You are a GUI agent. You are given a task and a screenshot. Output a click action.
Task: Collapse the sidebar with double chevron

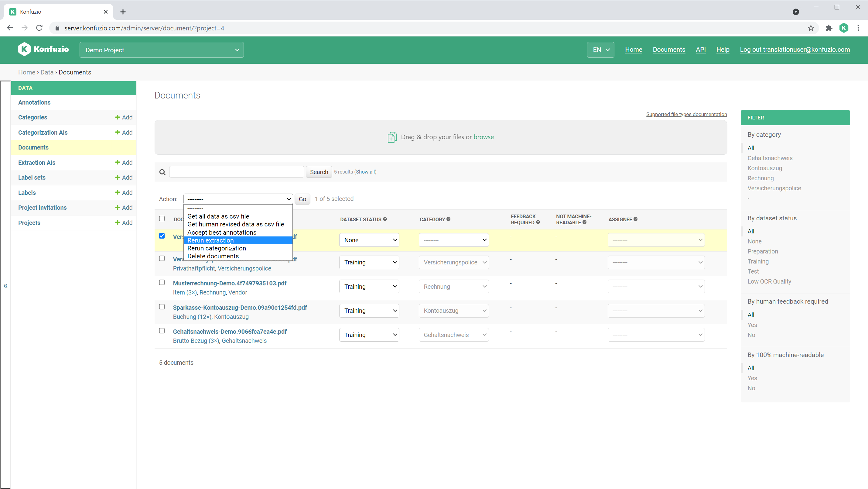pyautogui.click(x=5, y=286)
